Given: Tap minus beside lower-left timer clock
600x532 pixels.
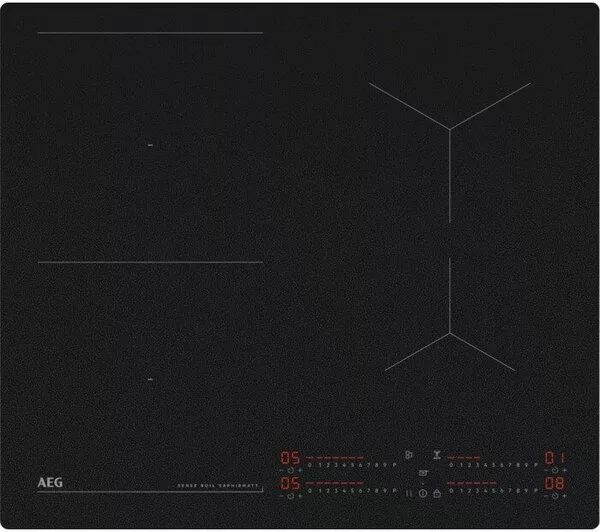Looking at the screenshot, I should 281,496.
